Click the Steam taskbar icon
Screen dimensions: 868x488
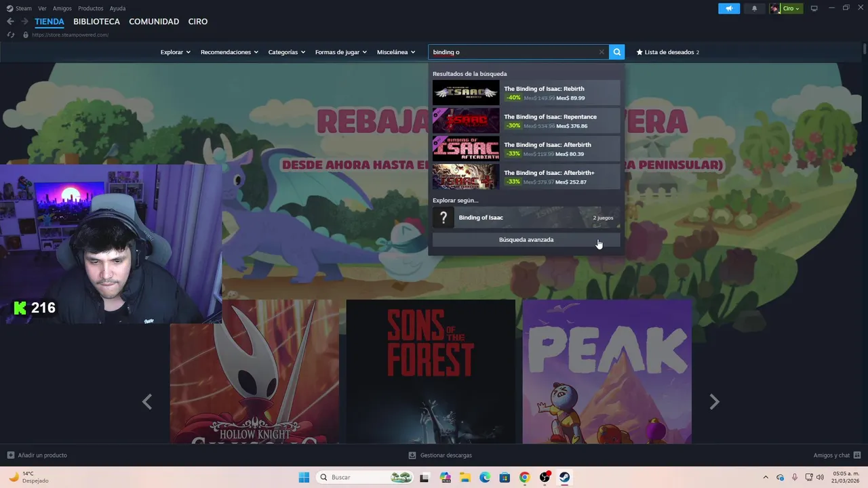tap(564, 477)
